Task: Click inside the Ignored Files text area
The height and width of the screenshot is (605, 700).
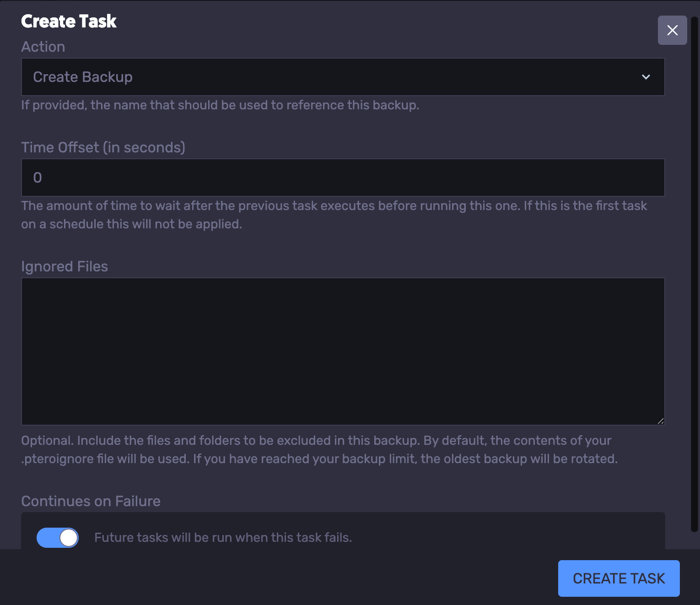Action: (x=342, y=351)
